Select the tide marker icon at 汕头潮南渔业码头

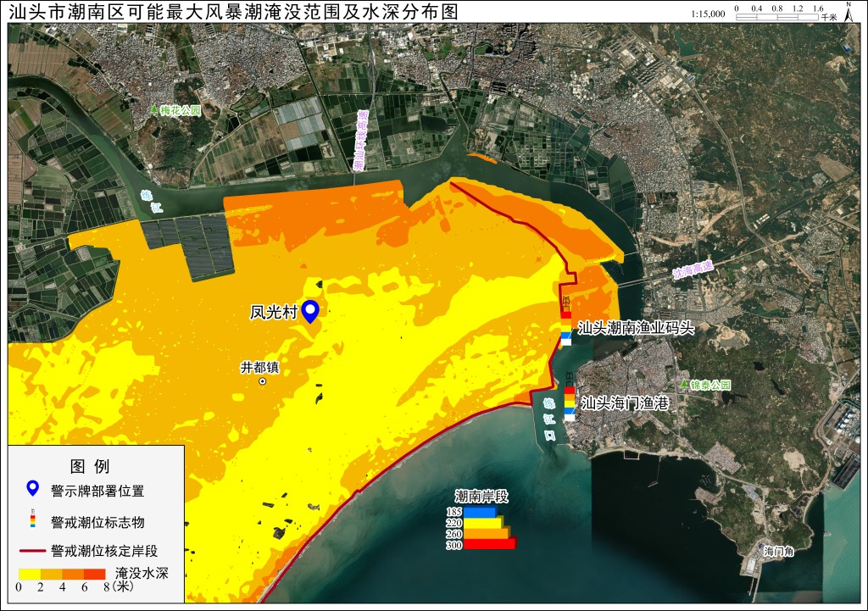pos(565,322)
